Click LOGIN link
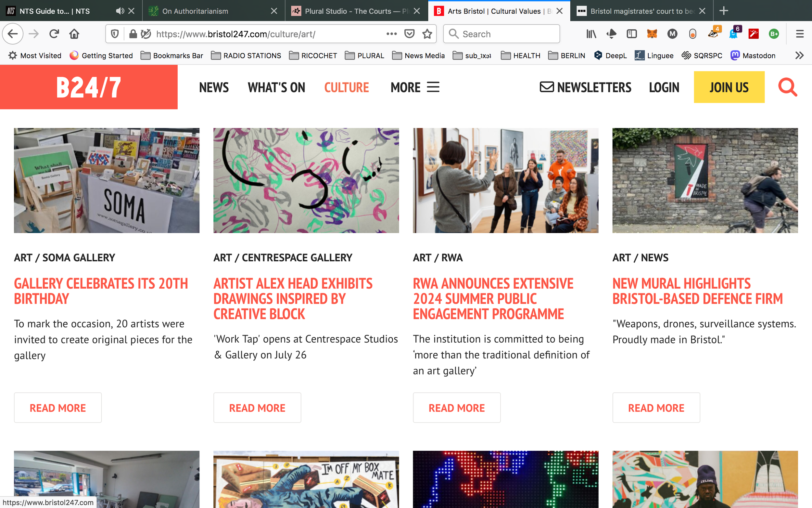This screenshot has height=508, width=812. coord(664,87)
